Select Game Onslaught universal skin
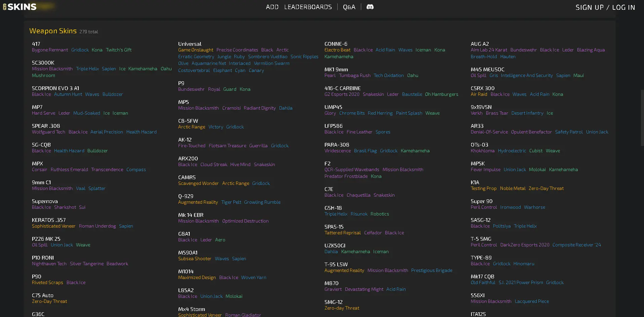 pos(195,50)
